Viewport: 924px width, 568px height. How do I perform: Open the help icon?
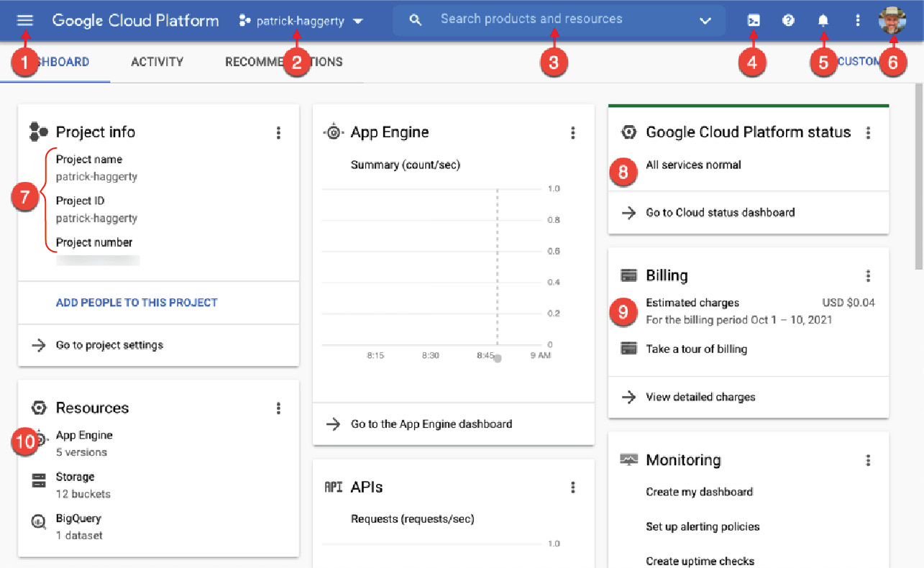pyautogui.click(x=788, y=19)
